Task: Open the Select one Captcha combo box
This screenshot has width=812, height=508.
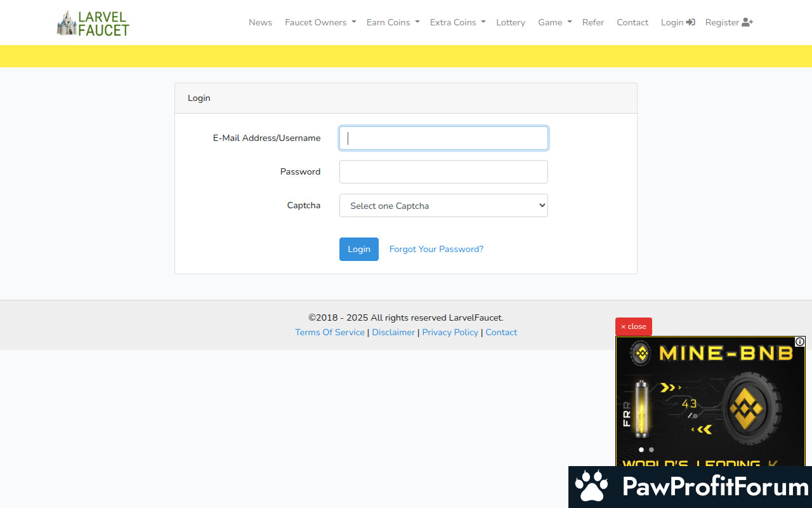Action: point(443,206)
